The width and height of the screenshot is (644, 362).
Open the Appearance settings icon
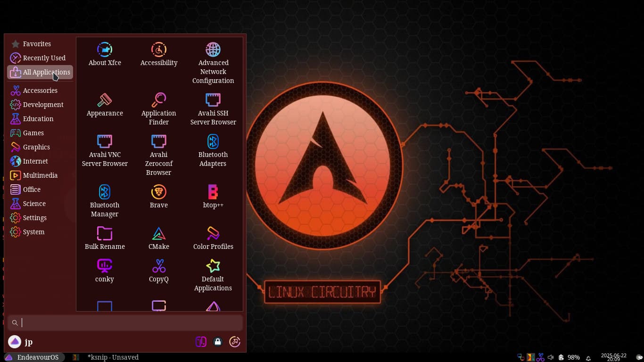coord(104,100)
